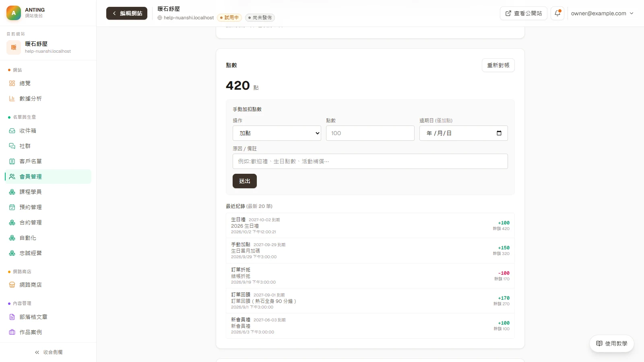Screen dimensions: 644x362
Task: Open notifications bell icon
Action: coord(557,13)
